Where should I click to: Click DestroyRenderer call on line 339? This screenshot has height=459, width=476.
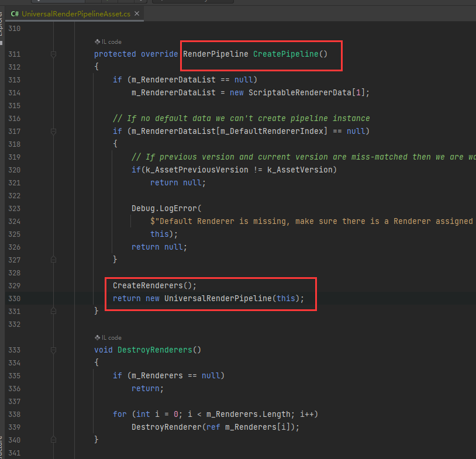[167, 427]
